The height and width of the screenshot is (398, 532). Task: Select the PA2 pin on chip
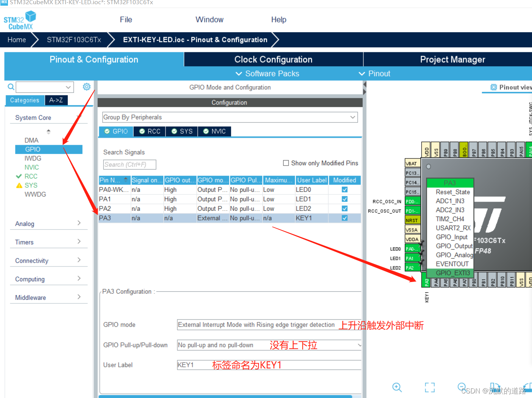412,268
